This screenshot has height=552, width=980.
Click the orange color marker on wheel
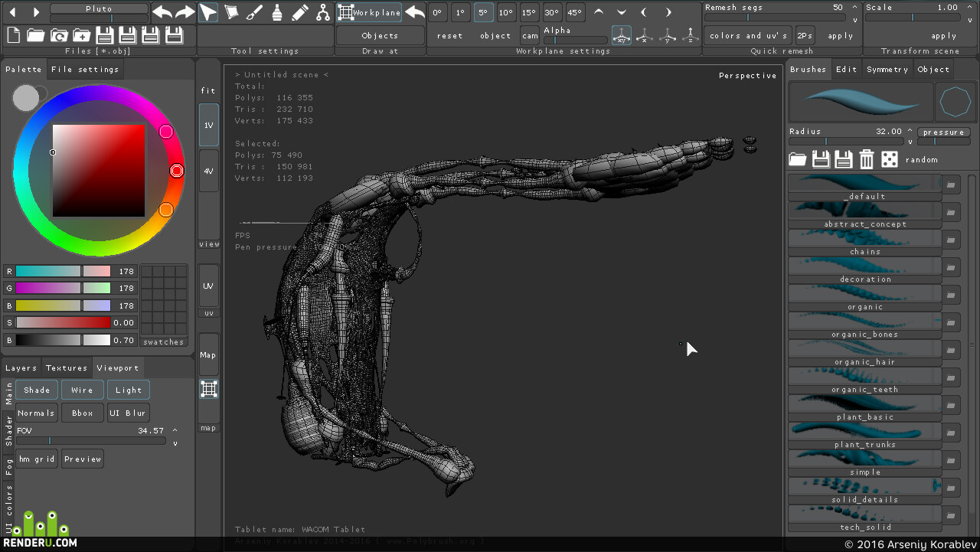pyautogui.click(x=166, y=210)
